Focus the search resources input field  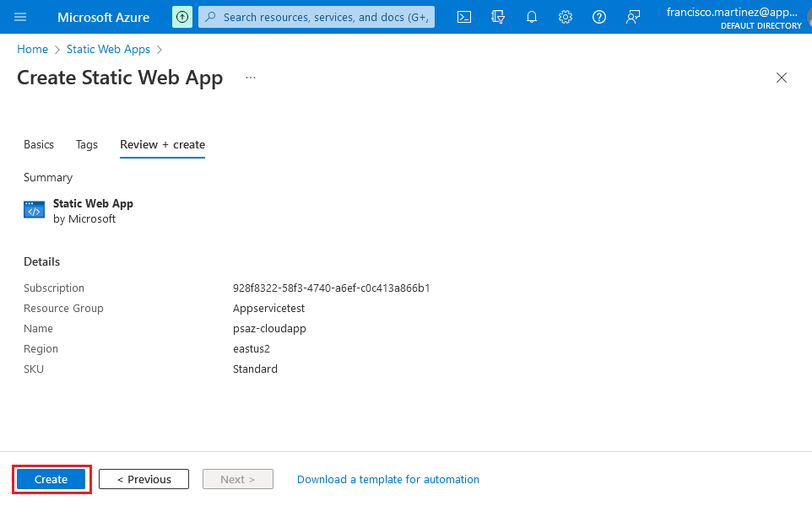pos(325,17)
